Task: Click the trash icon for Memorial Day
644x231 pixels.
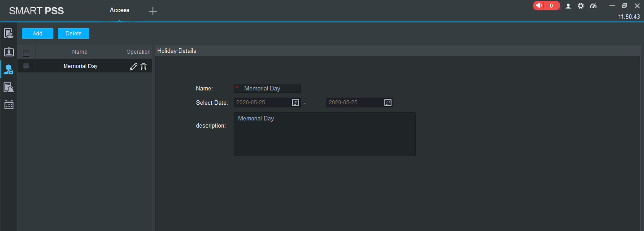Action: [x=144, y=67]
